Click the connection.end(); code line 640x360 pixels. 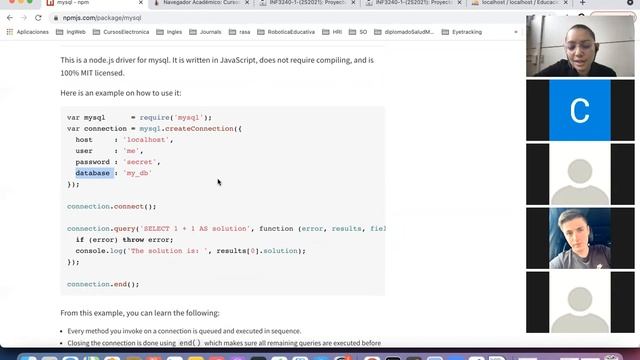(x=103, y=284)
